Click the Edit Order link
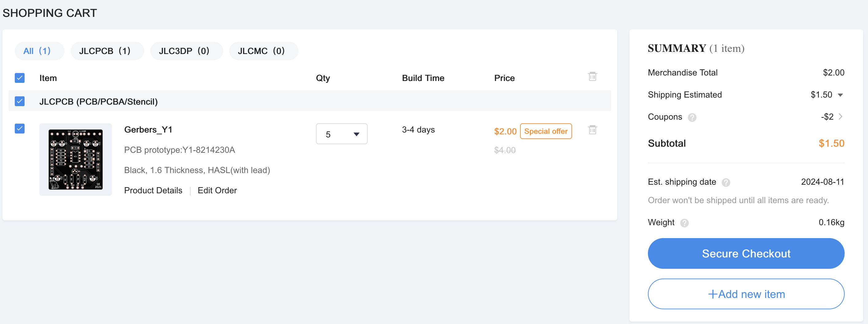 coord(217,191)
